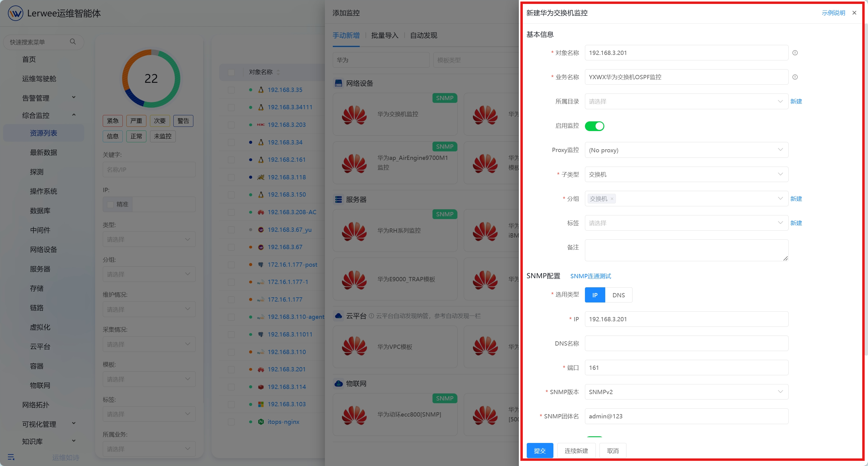The image size is (868, 466).
Task: Click SNMP badge on 华为交换机监控 card
Action: [x=445, y=98]
